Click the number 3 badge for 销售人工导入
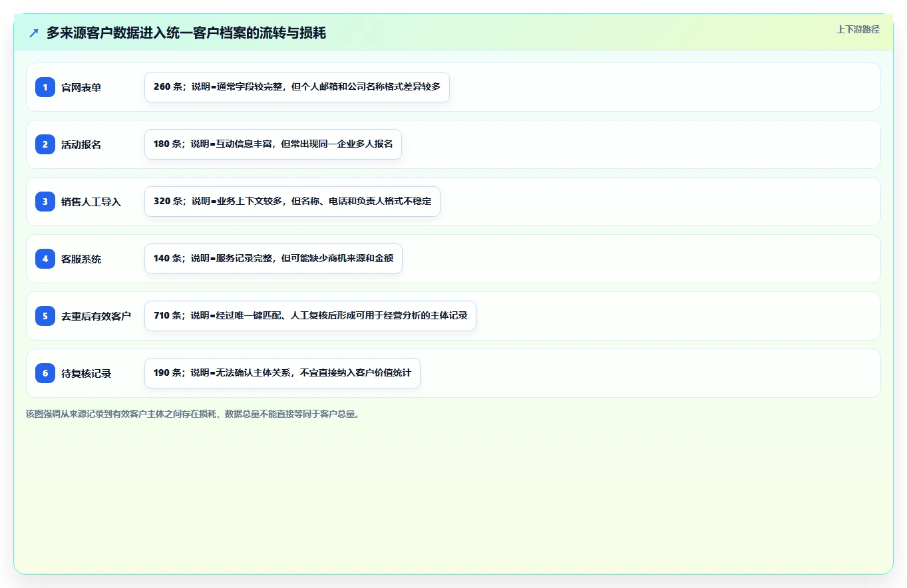The width and height of the screenshot is (907, 588). (x=45, y=202)
